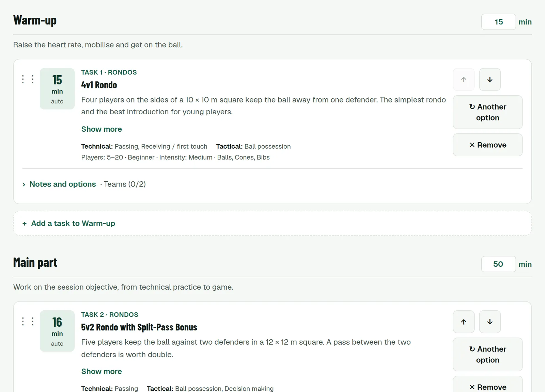545x392 pixels.
Task: Click the Players: 5–20 · Beginner info line
Action: (x=175, y=158)
